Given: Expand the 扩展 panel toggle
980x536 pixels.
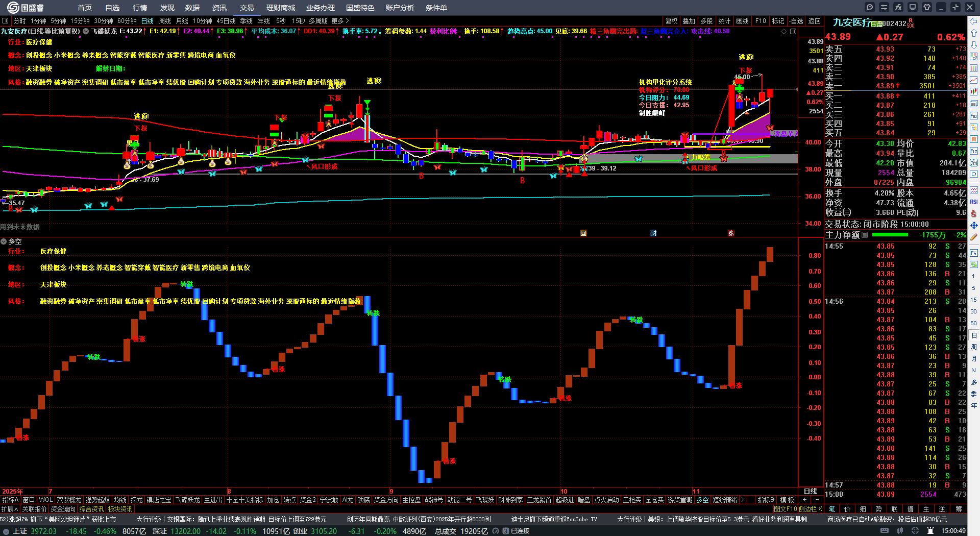Looking at the screenshot, I should coord(10,509).
